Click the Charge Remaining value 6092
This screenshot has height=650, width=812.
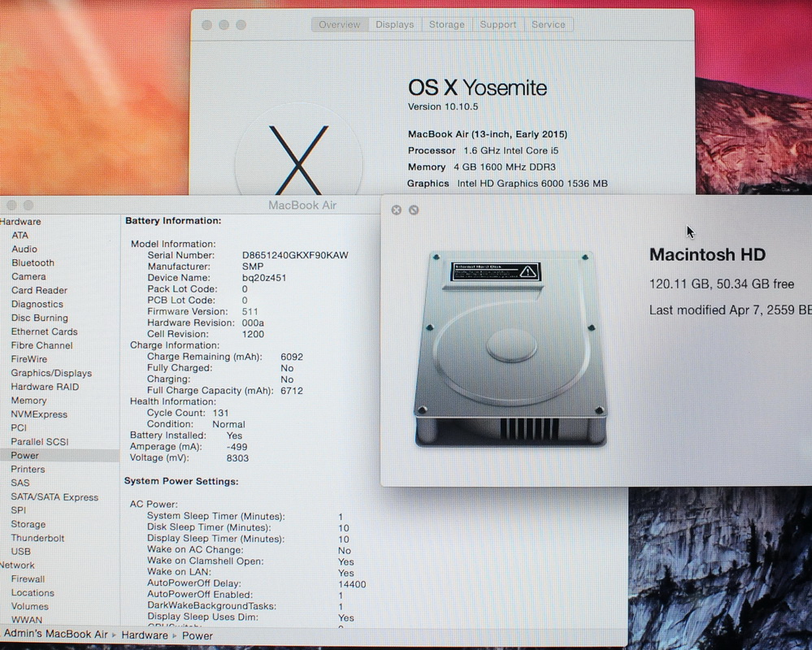click(x=292, y=357)
